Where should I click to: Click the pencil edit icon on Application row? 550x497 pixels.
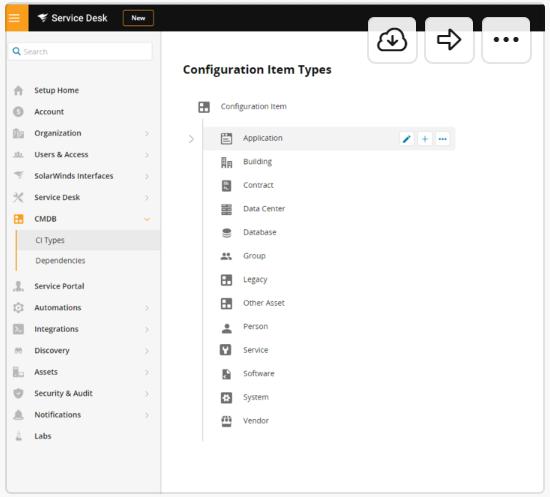[x=407, y=139]
